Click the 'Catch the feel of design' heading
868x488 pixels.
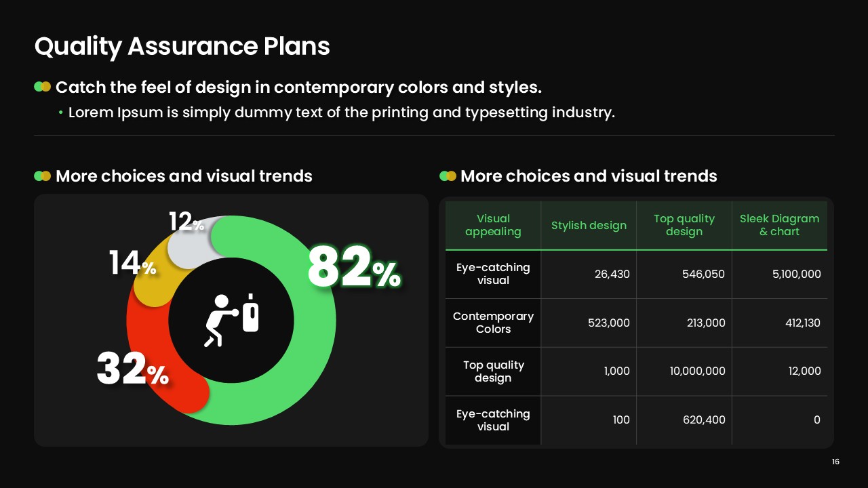(298, 87)
